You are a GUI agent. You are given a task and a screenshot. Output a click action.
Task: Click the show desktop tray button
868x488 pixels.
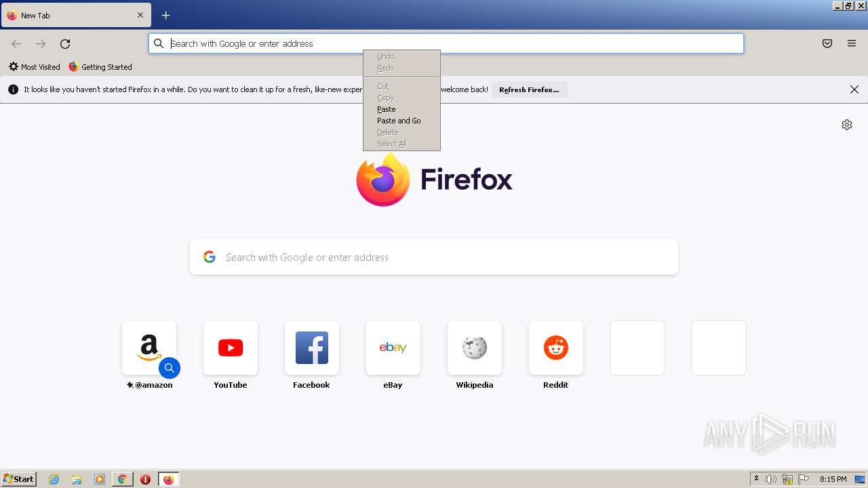pos(861,479)
